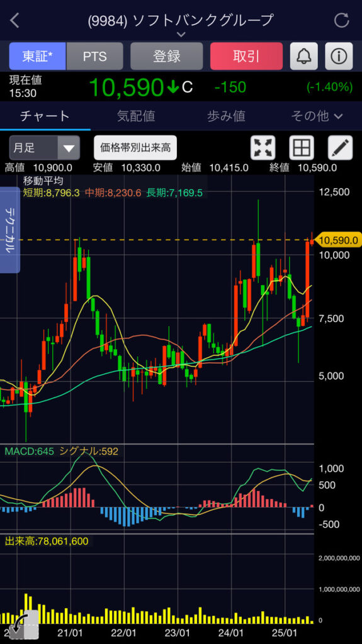Refresh the stock quote data
This screenshot has width=362, height=644.
(x=341, y=20)
